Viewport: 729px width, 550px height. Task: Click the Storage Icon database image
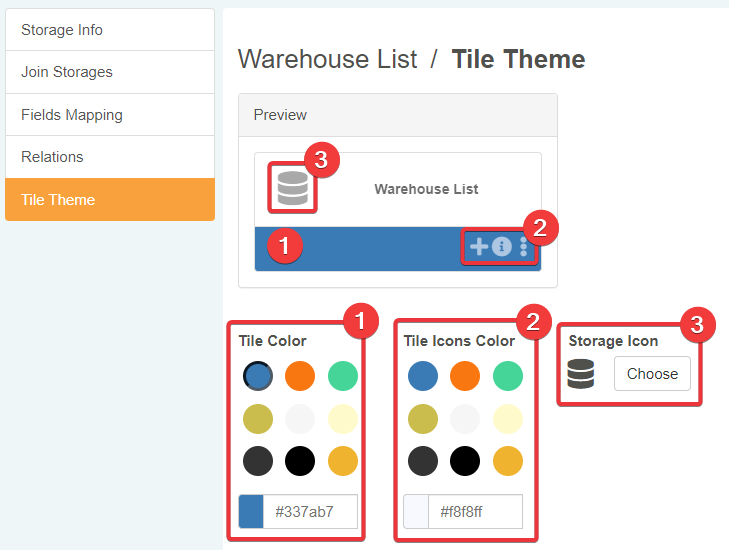tap(580, 374)
